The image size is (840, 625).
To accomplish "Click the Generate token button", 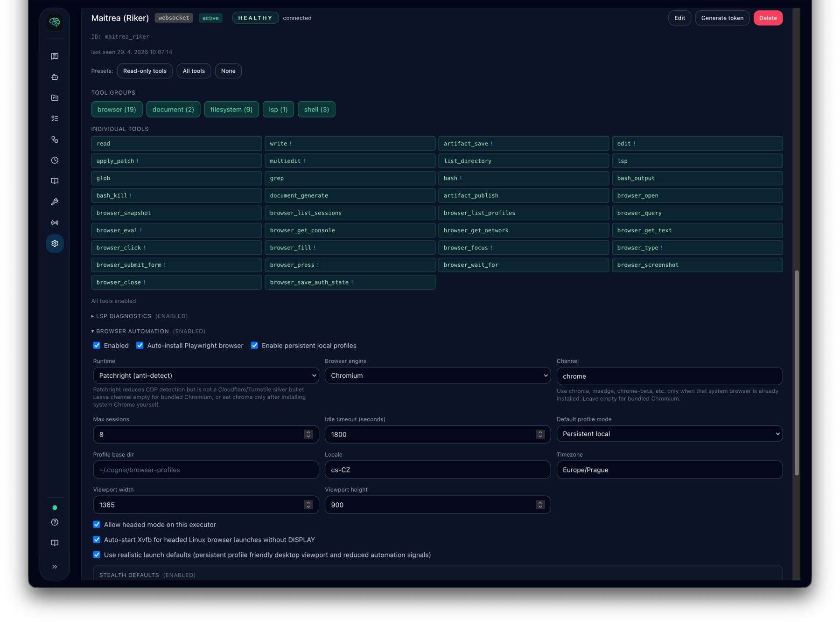I will pos(722,18).
